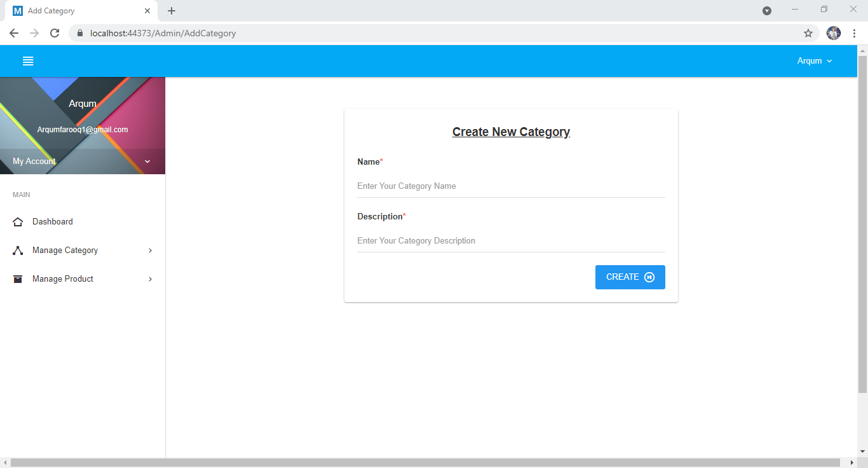Click the Manage Category share-node icon
Screen dimensions: 868x468
click(x=18, y=251)
